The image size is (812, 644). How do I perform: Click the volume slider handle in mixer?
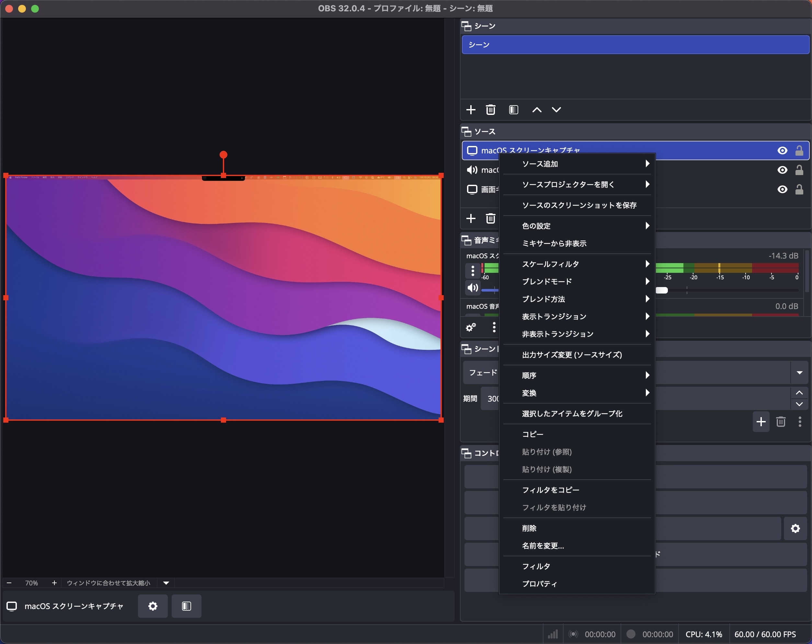tap(662, 290)
